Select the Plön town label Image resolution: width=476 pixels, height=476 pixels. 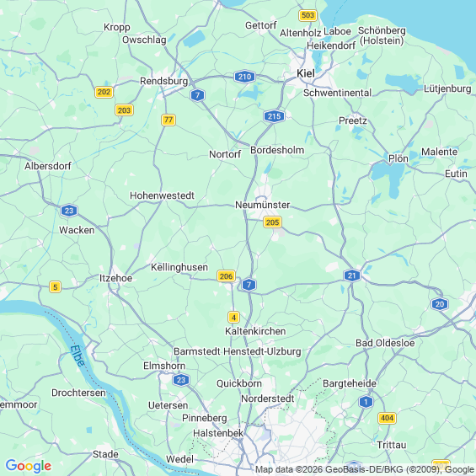click(398, 158)
